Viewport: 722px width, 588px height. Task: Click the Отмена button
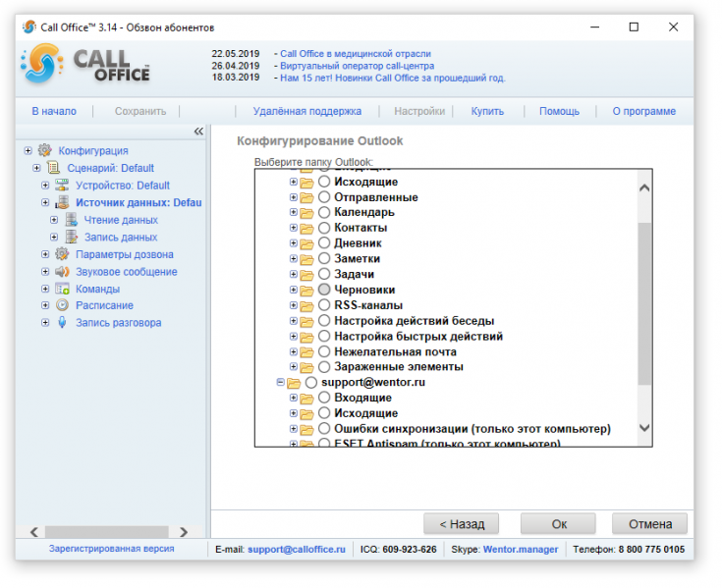[649, 524]
